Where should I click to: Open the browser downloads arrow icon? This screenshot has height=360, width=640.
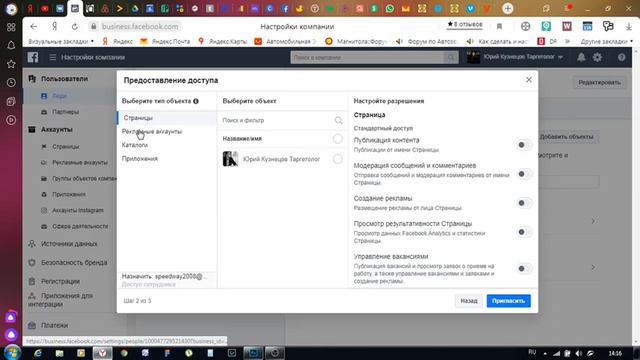(629, 27)
